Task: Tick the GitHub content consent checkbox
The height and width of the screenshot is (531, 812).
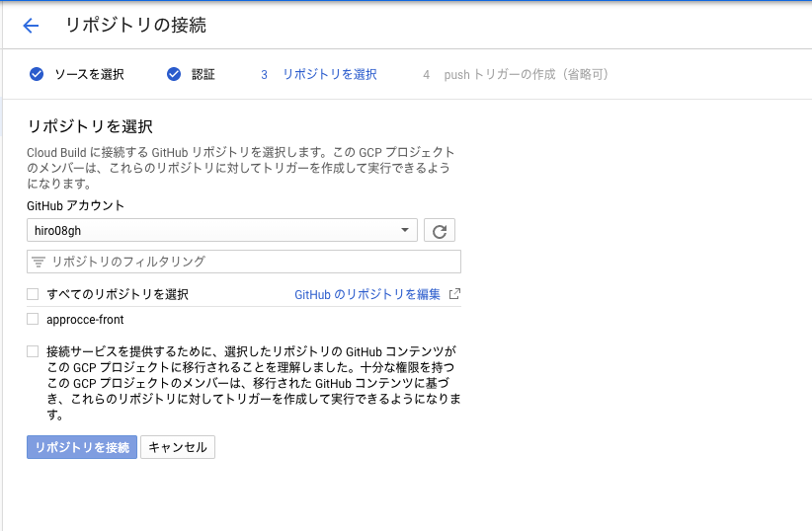Action: coord(33,351)
